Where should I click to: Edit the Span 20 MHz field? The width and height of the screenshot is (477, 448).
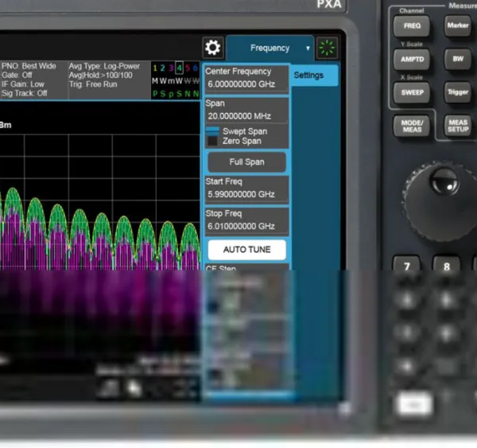246,111
